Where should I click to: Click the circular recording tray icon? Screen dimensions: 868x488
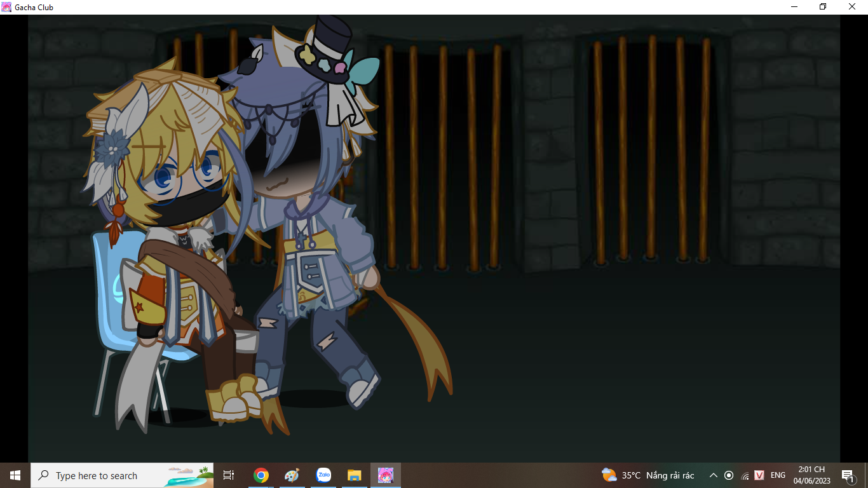(x=729, y=475)
